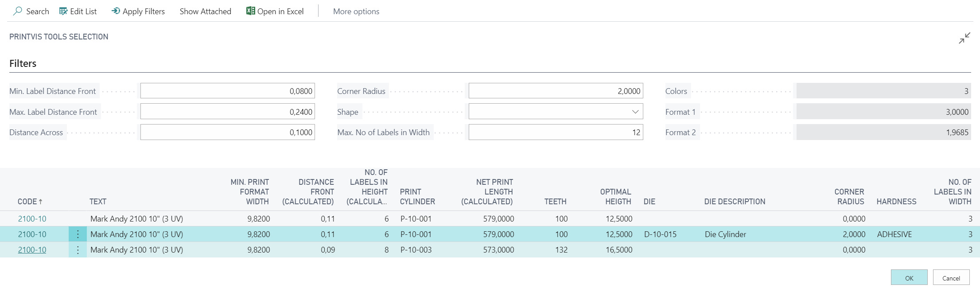
Task: Click the Search magnifier icon
Action: click(18, 11)
